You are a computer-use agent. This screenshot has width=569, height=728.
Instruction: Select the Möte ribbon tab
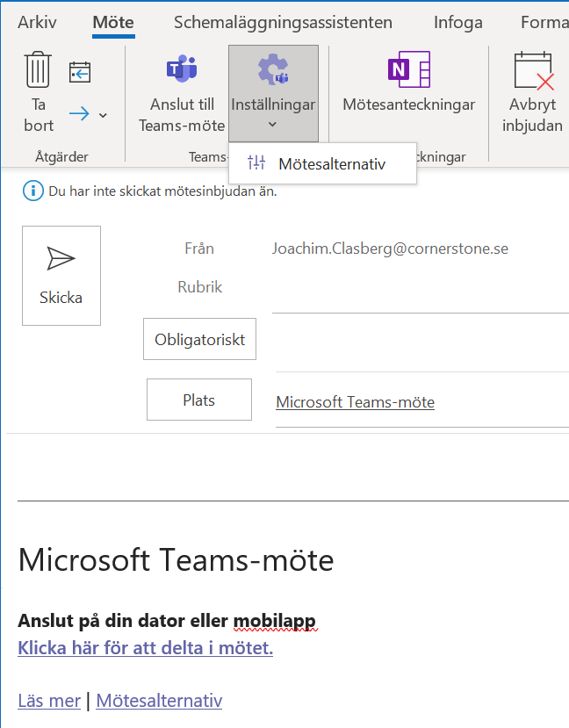[113, 22]
